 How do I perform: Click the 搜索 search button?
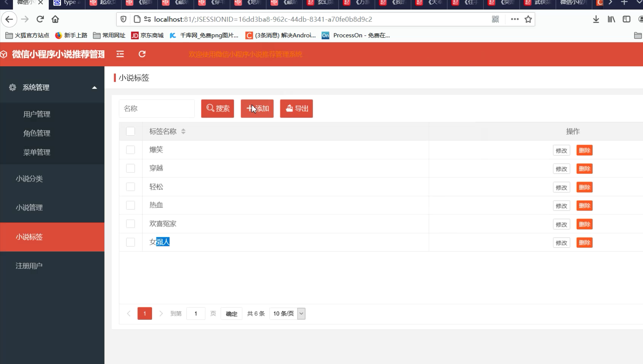click(x=218, y=109)
